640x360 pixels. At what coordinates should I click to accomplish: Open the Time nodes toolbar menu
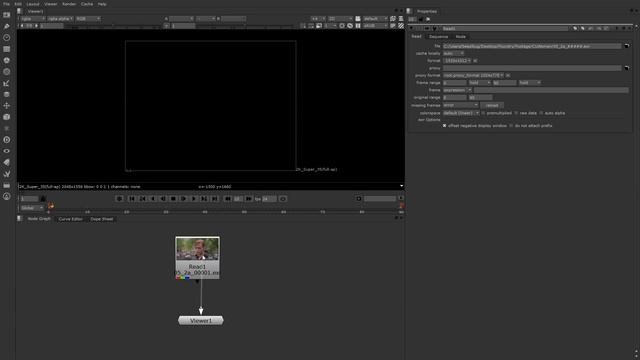(7, 38)
